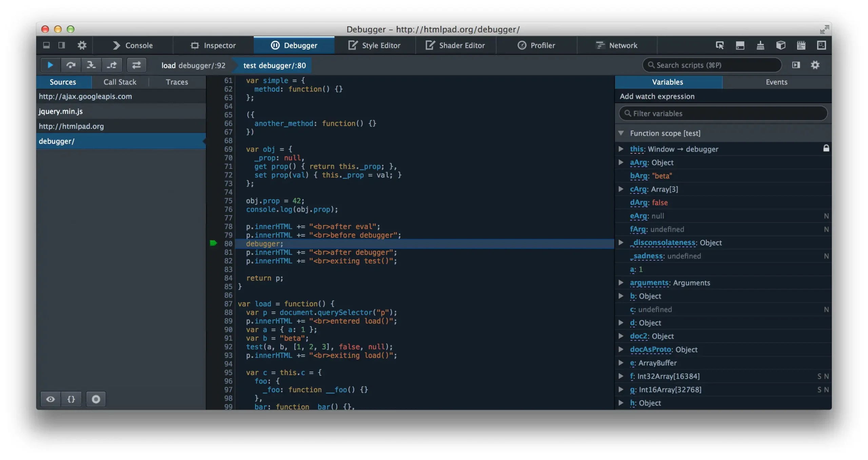Click http://htmlpad.org source group
Screen dimensions: 868x460
(121, 126)
